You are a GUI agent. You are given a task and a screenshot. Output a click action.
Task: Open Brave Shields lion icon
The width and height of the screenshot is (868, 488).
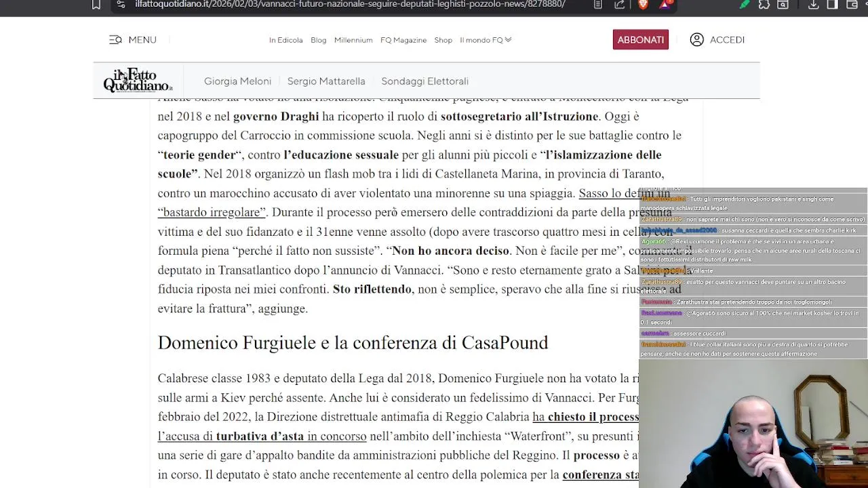pos(643,4)
